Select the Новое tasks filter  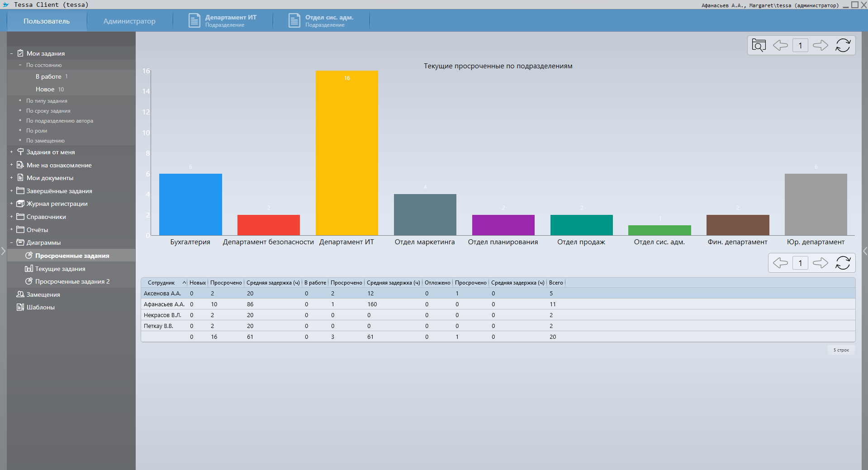click(x=45, y=89)
